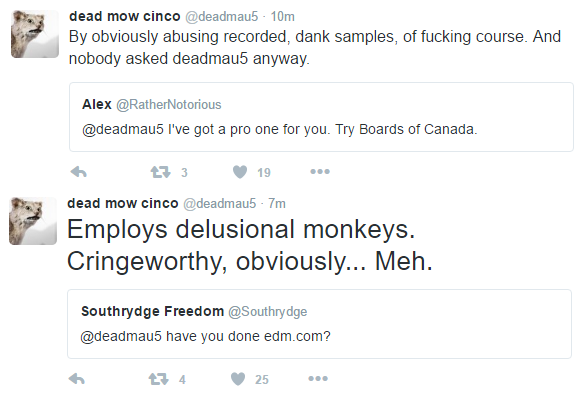Open @deadmau5 mention in Alex's quote
This screenshot has width=586, height=399.
123,129
